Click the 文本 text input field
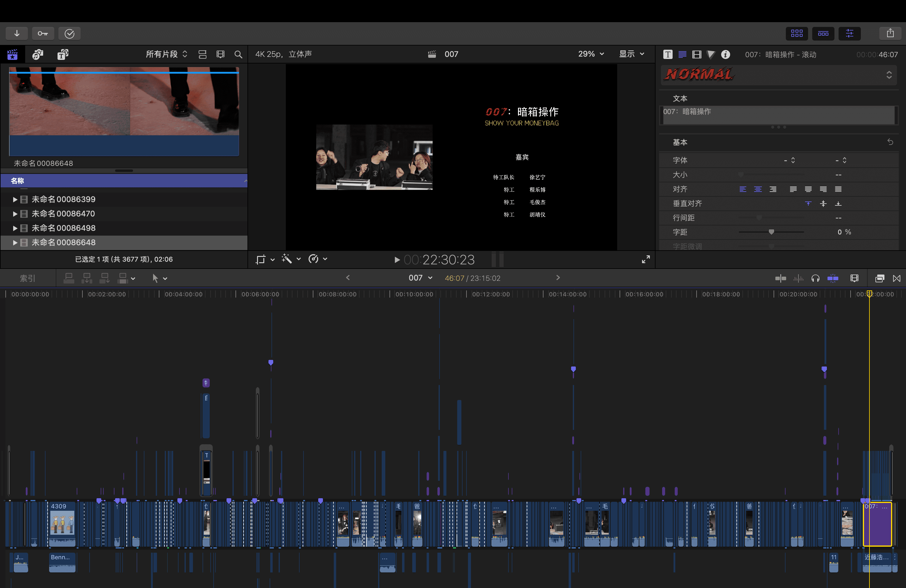 point(778,115)
